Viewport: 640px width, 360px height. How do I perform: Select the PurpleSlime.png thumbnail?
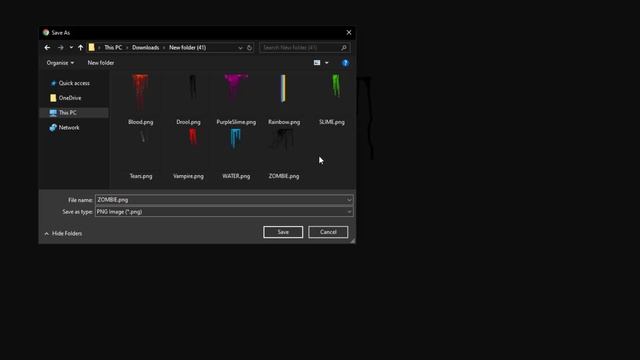click(x=236, y=87)
